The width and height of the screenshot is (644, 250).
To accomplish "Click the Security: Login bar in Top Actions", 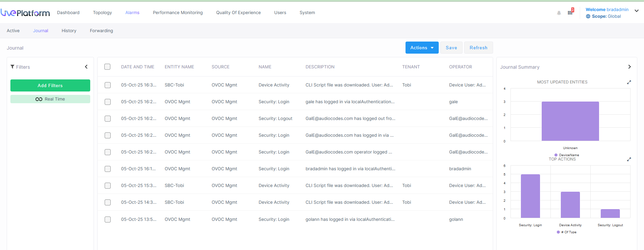I will pos(530,196).
